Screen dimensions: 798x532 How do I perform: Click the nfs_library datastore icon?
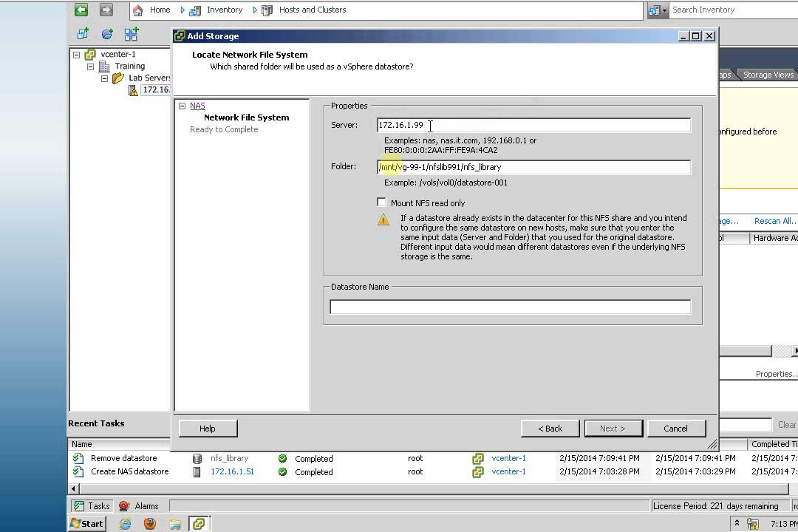(197, 458)
